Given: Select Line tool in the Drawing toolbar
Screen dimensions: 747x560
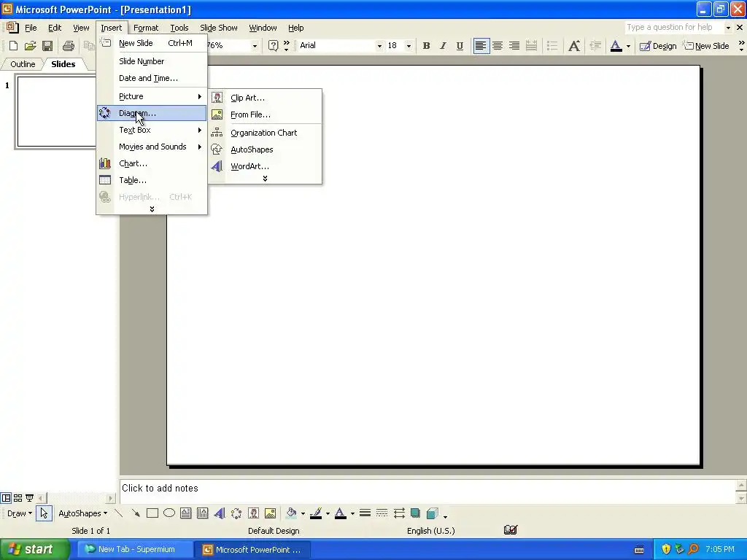Looking at the screenshot, I should pyautogui.click(x=119, y=513).
